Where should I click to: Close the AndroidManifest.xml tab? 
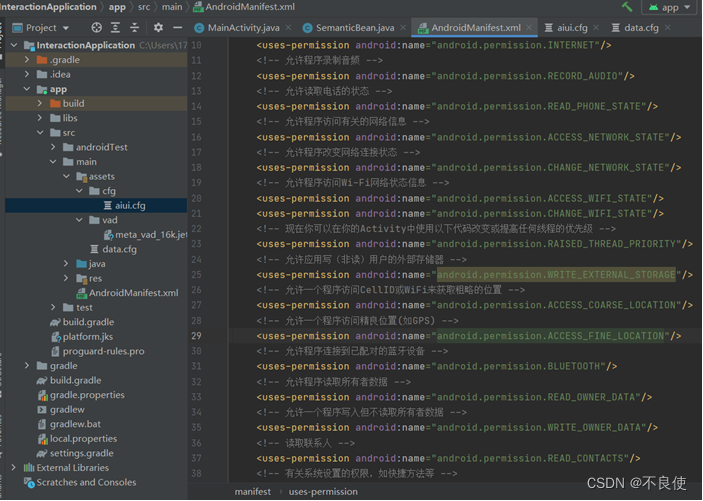[x=529, y=28]
